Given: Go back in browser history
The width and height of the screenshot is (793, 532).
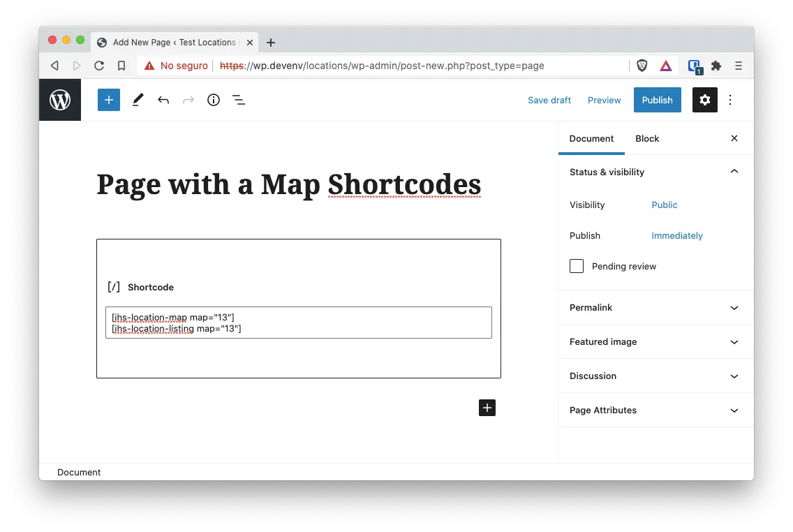Looking at the screenshot, I should [x=54, y=66].
